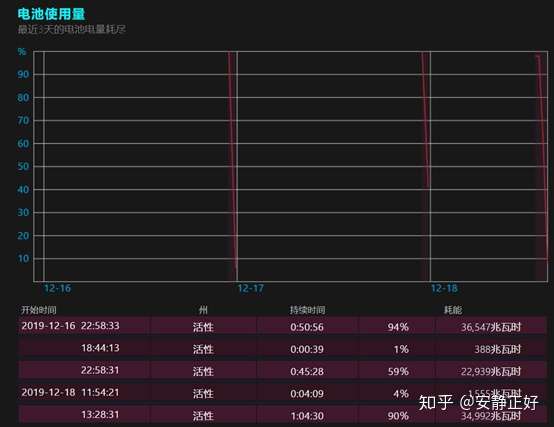Click the 388兆瓦时 energy cell
554x427 pixels.
498,349
